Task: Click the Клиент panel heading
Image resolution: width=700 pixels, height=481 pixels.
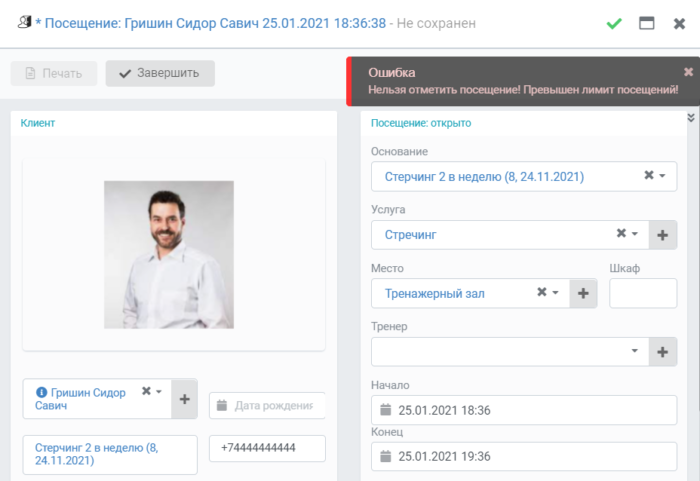Action: point(38,123)
